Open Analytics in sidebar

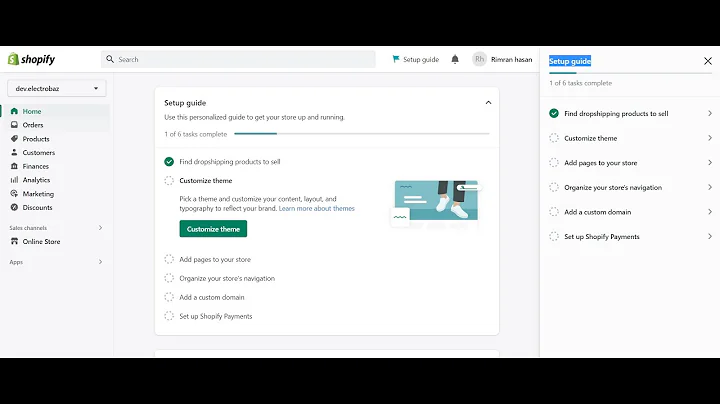pyautogui.click(x=36, y=180)
